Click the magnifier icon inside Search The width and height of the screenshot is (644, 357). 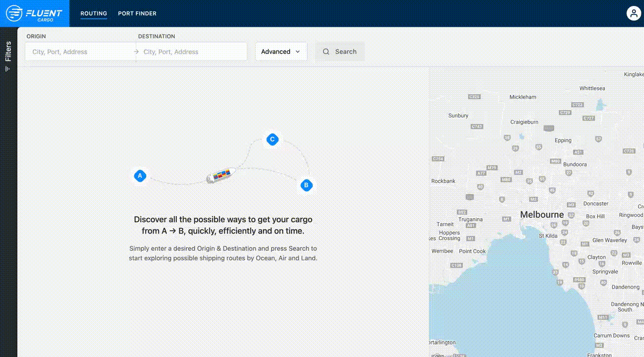click(x=326, y=52)
